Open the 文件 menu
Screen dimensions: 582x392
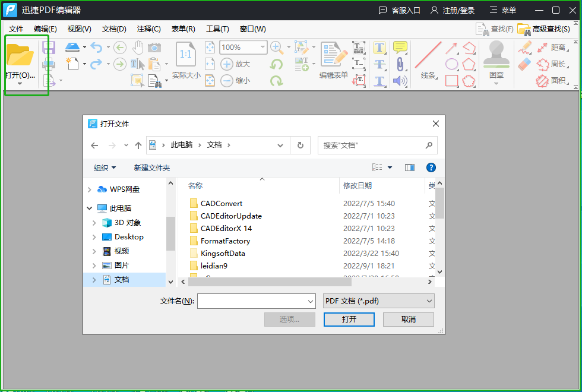(x=16, y=29)
